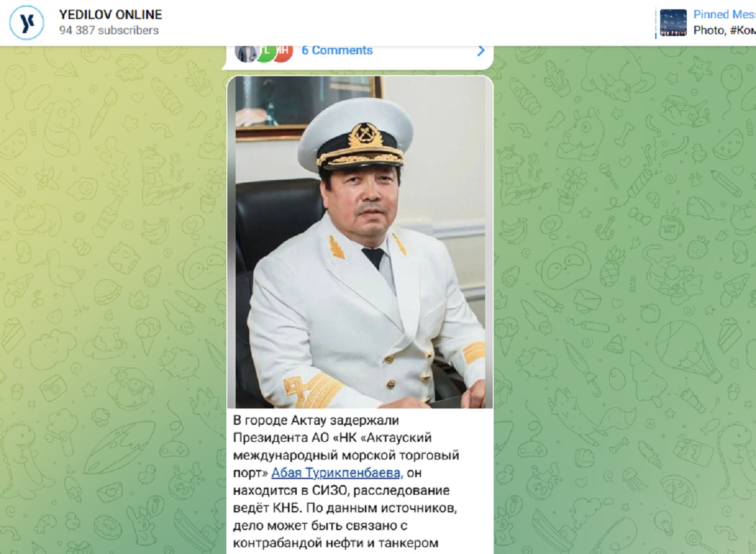Expand comments with the right chevron arrow
The width and height of the screenshot is (756, 554).
(481, 50)
